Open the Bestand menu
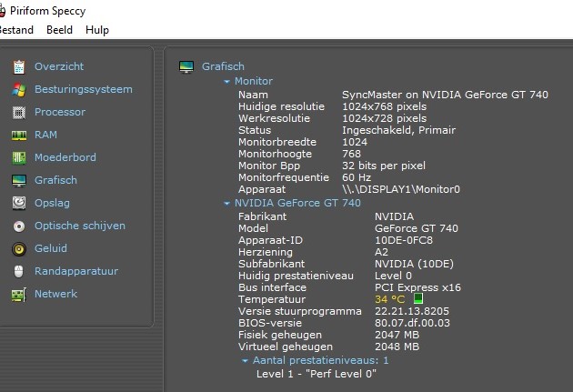The width and height of the screenshot is (573, 392). [16, 30]
